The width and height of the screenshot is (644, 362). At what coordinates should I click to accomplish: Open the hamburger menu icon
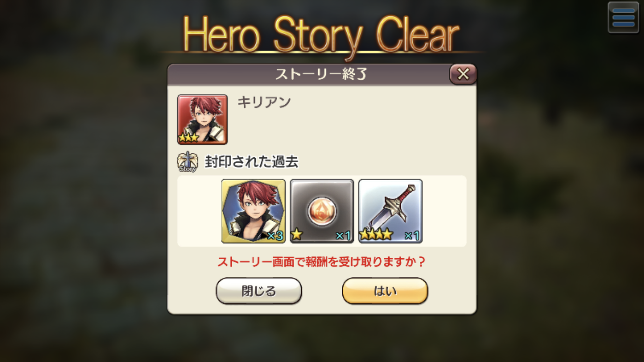click(x=623, y=18)
